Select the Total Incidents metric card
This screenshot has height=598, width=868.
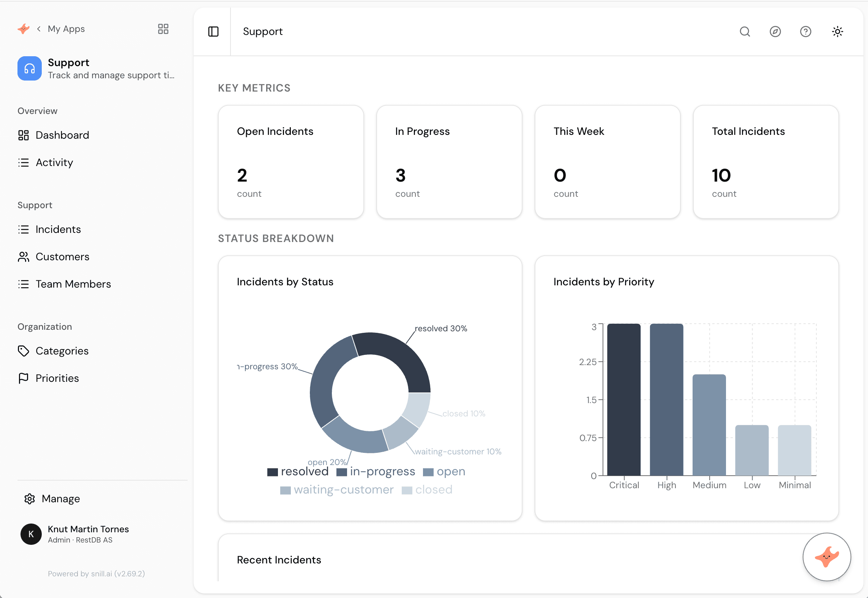tap(766, 162)
